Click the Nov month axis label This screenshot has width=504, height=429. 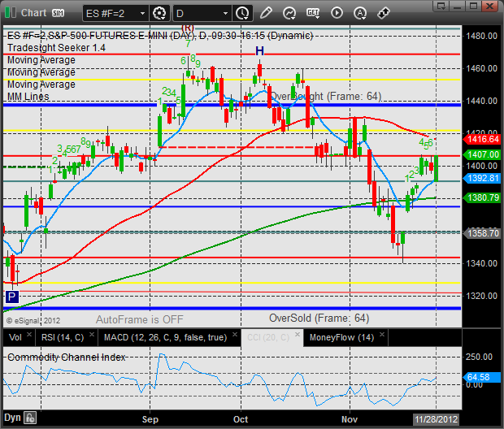[350, 419]
